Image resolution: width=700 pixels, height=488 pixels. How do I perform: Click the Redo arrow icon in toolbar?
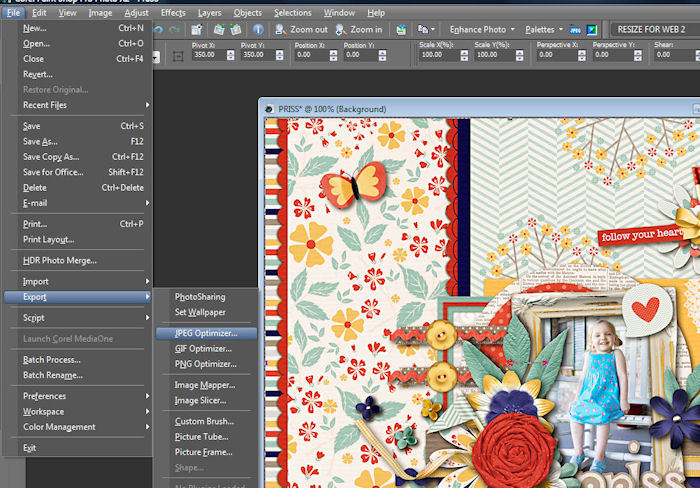coord(175,29)
